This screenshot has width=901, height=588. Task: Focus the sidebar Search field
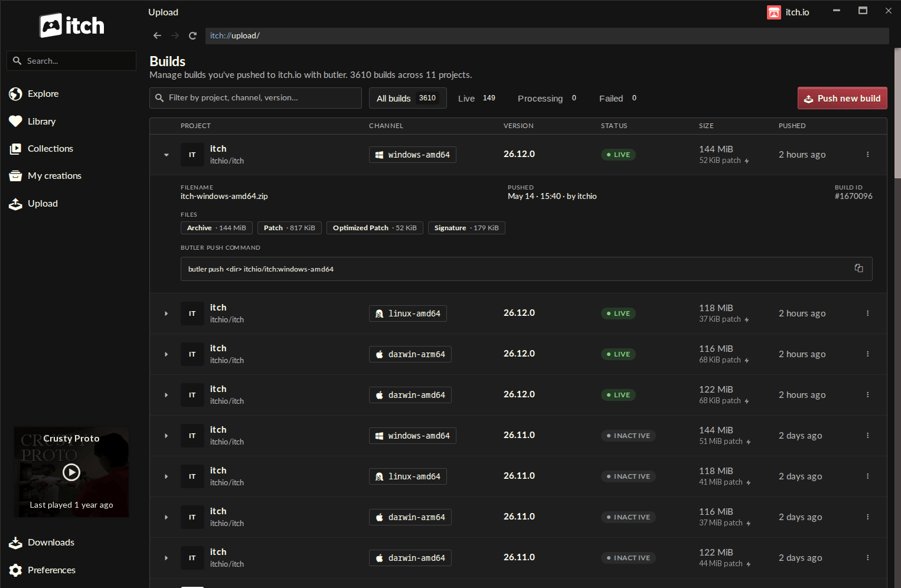click(x=71, y=61)
